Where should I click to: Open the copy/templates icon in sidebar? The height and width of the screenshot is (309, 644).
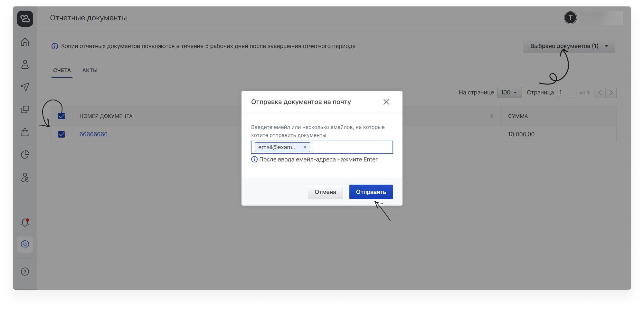click(x=25, y=110)
